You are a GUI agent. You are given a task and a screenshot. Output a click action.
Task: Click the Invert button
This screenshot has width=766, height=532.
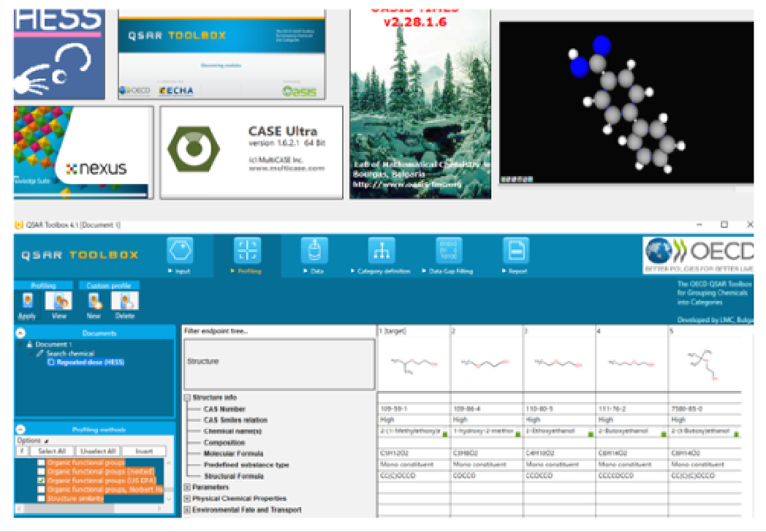click(144, 451)
